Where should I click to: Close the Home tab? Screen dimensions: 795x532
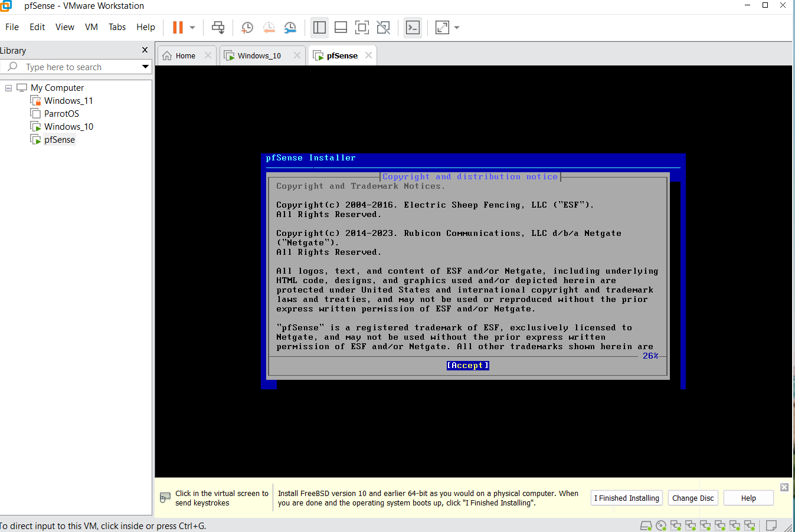[x=208, y=55]
